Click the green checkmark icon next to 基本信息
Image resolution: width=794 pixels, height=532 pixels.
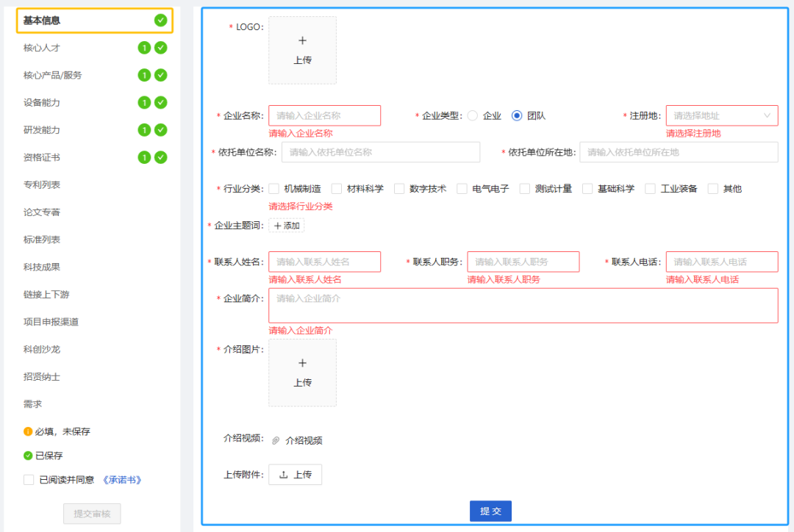160,21
